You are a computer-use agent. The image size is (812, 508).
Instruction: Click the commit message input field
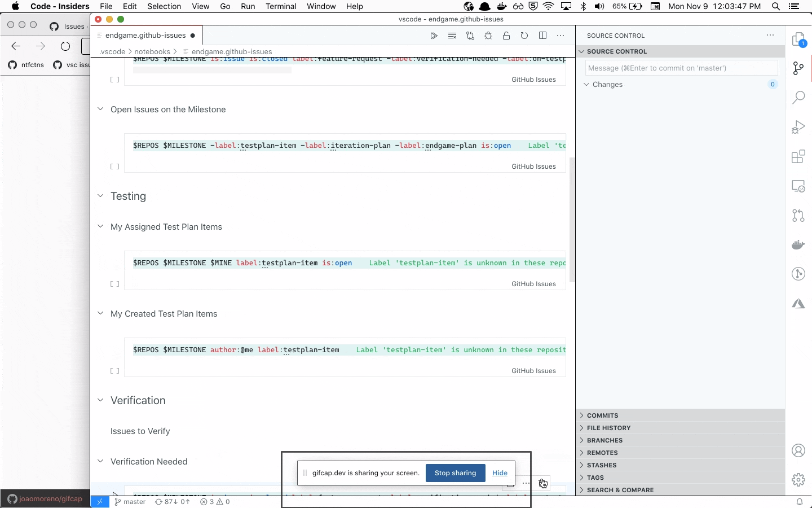pos(681,68)
